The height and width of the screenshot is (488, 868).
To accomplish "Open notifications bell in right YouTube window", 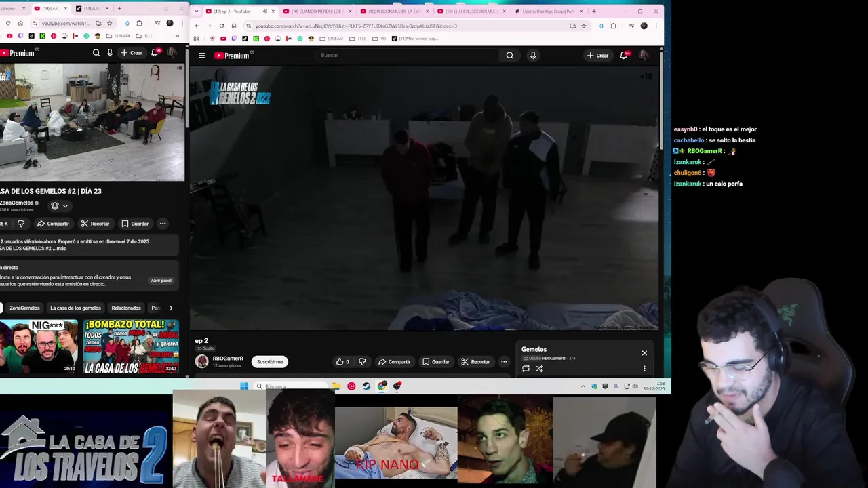I will pos(624,55).
